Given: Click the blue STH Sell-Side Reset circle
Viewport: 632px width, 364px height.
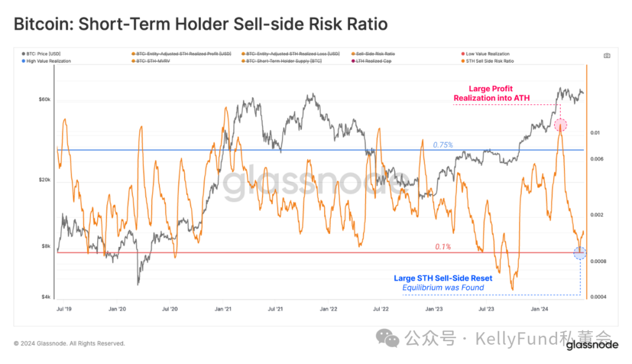Looking at the screenshot, I should [580, 253].
